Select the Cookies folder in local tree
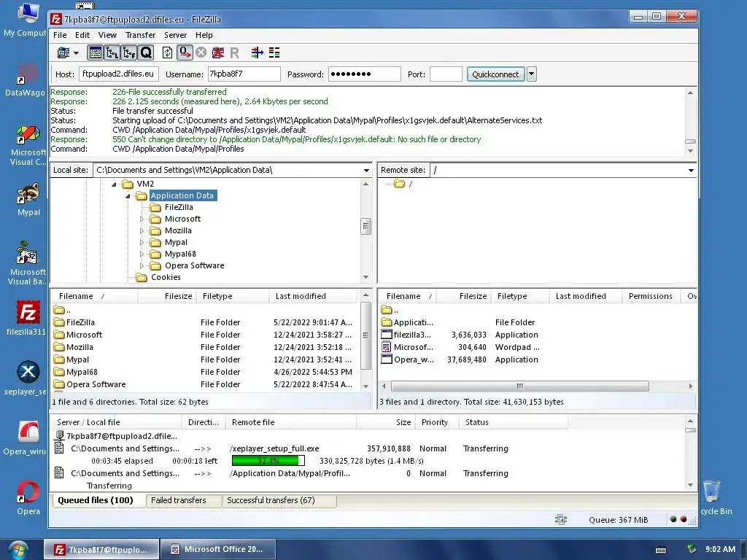Image resolution: width=747 pixels, height=560 pixels. coord(166,277)
